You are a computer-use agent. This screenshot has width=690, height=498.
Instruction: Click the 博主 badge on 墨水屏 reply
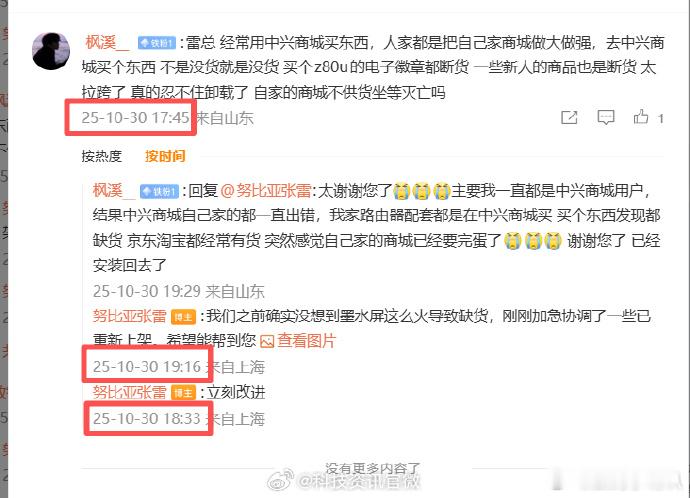(x=183, y=317)
